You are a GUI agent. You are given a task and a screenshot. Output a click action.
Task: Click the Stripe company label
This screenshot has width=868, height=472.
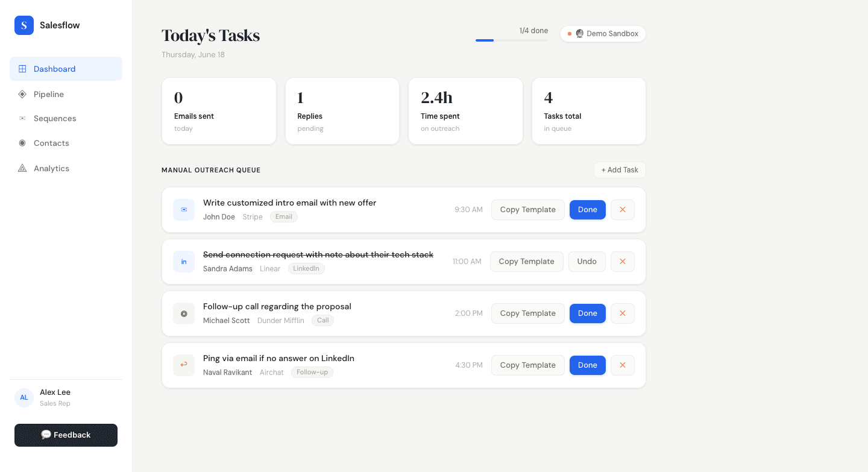[253, 217]
